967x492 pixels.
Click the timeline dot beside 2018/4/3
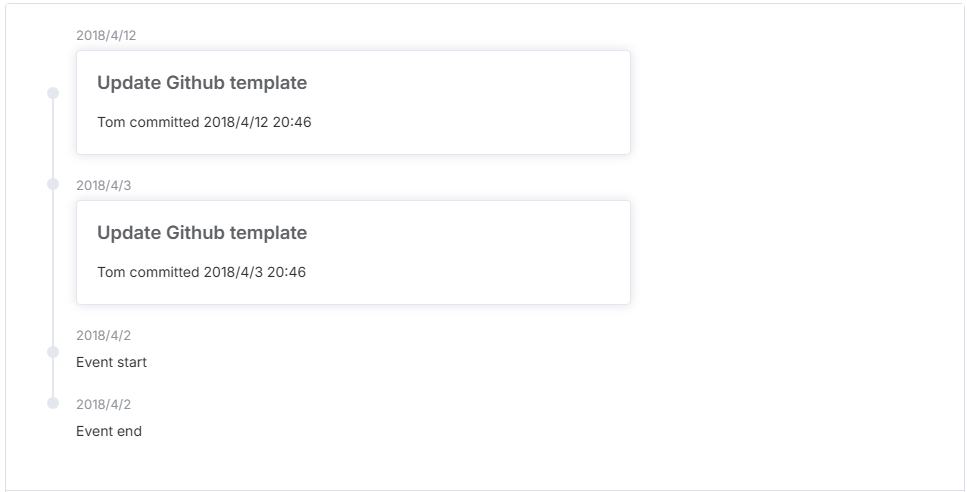coord(53,184)
